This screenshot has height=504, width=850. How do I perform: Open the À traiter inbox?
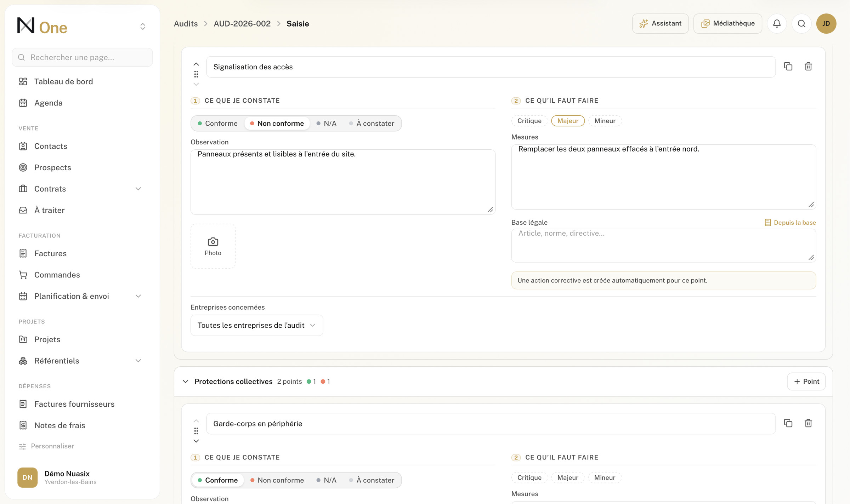click(x=82, y=210)
